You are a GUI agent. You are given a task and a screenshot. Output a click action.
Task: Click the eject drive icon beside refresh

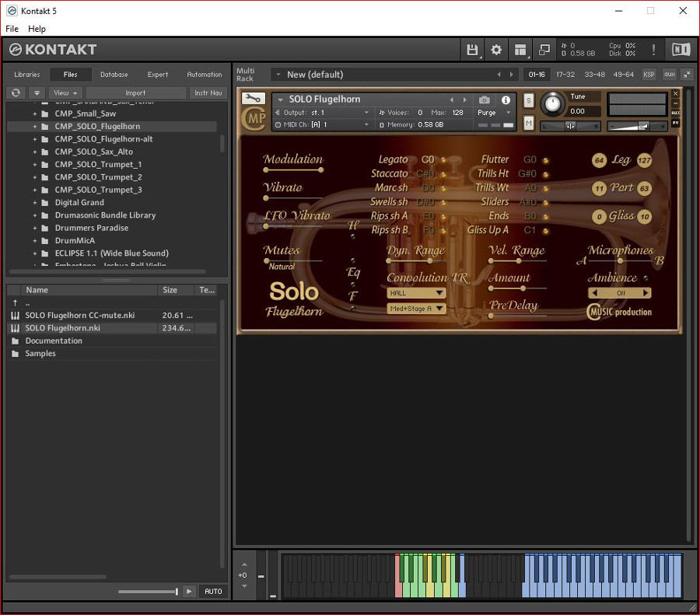pos(37,93)
